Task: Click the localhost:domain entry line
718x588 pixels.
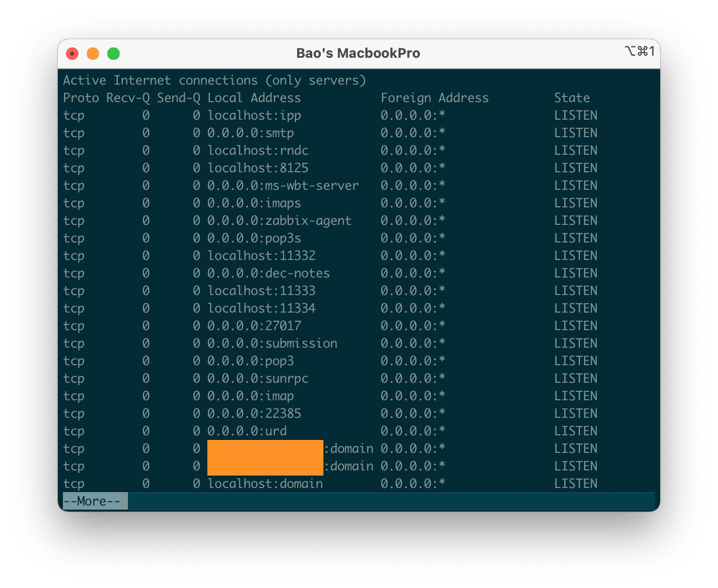Action: (265, 483)
